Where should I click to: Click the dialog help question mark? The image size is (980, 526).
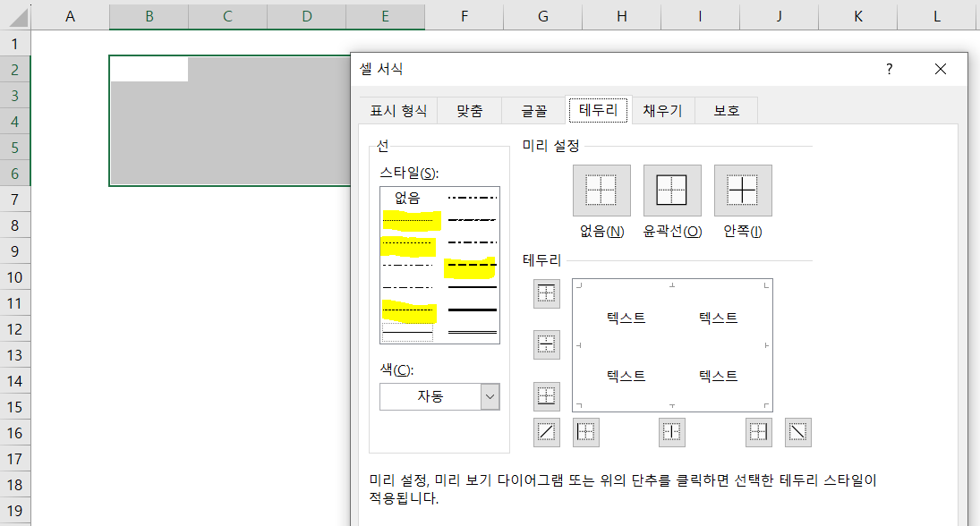coord(888,69)
